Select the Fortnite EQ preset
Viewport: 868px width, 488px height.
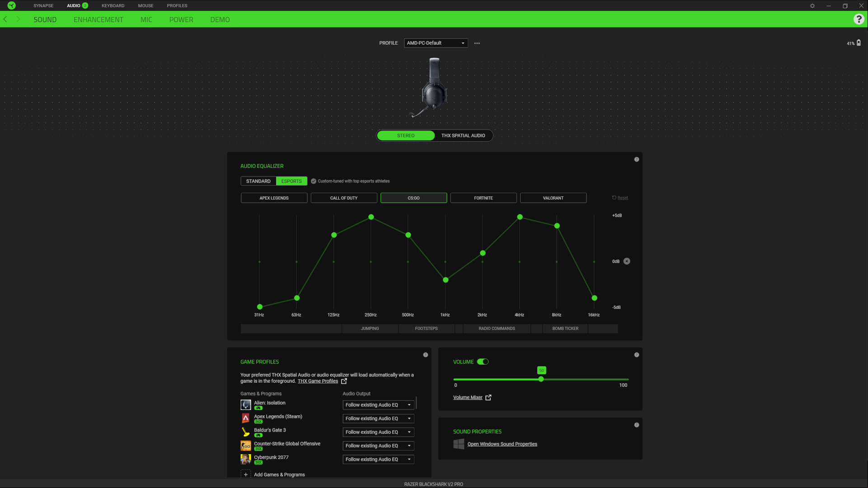point(483,198)
